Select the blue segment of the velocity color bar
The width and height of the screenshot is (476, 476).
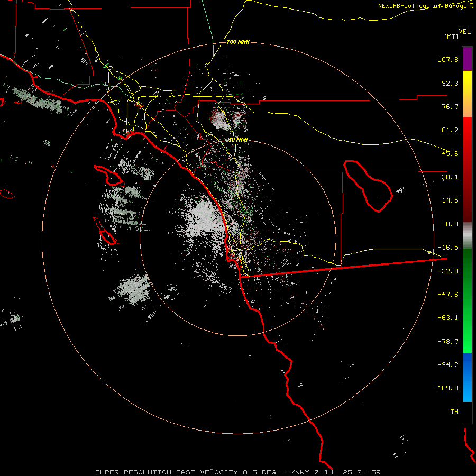(467, 377)
